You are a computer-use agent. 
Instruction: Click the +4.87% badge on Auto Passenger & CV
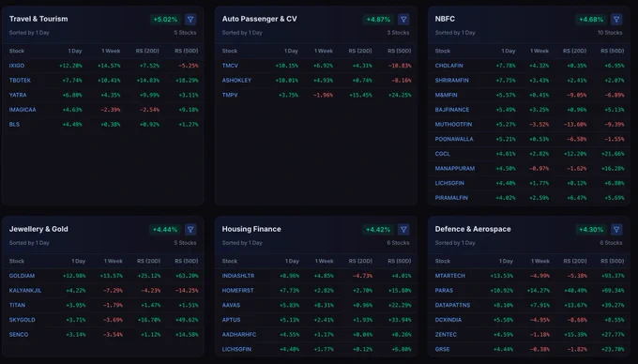pos(378,19)
